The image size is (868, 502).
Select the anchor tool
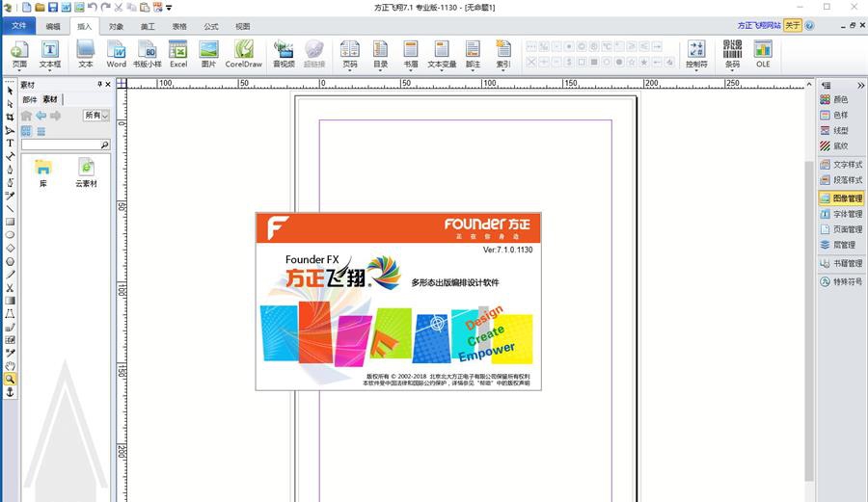point(10,392)
